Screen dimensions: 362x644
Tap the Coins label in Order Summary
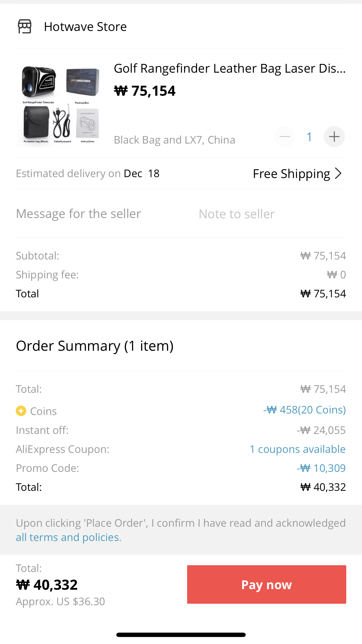pos(43,411)
